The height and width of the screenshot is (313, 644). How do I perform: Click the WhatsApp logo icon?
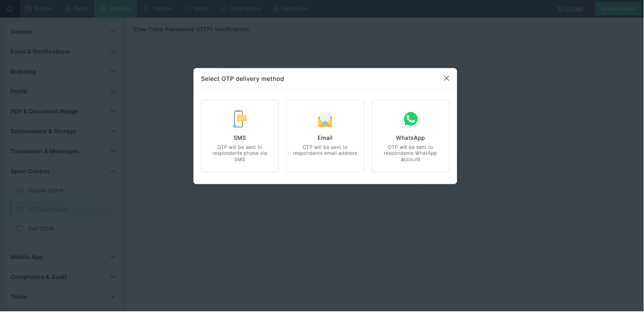pyautogui.click(x=410, y=120)
